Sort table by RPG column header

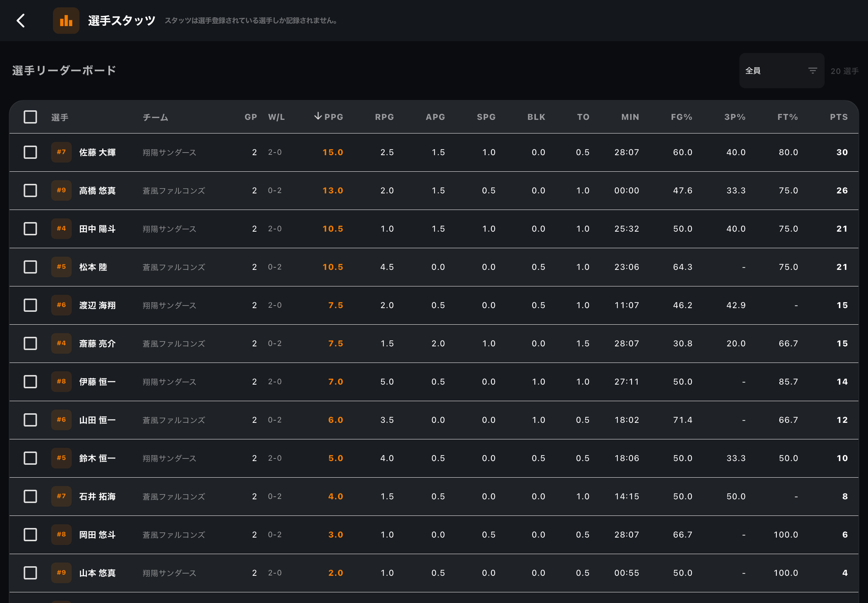coord(384,117)
